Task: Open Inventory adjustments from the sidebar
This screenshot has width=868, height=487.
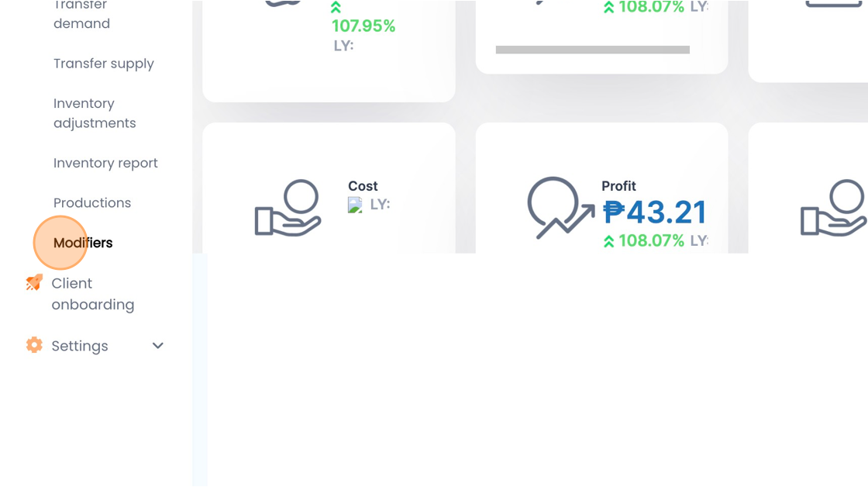Action: pos(95,113)
